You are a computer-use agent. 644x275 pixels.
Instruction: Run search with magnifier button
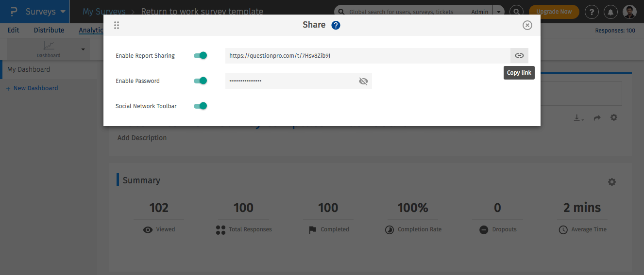pos(516,12)
